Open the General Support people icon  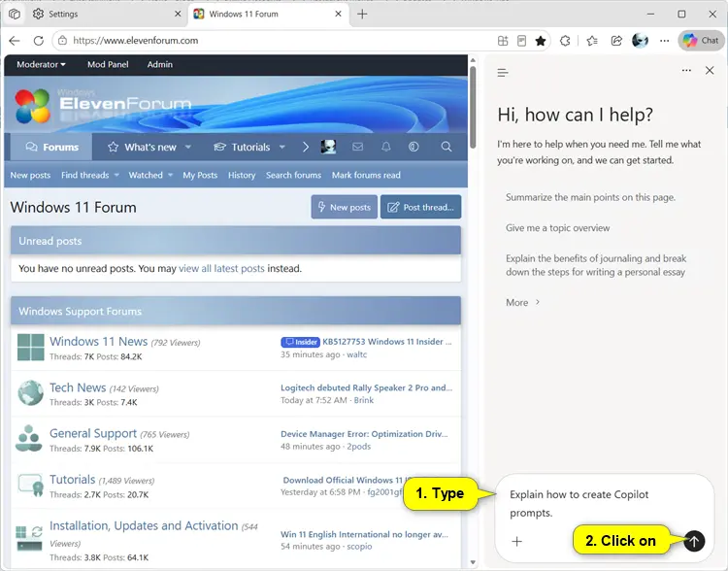[x=29, y=438]
